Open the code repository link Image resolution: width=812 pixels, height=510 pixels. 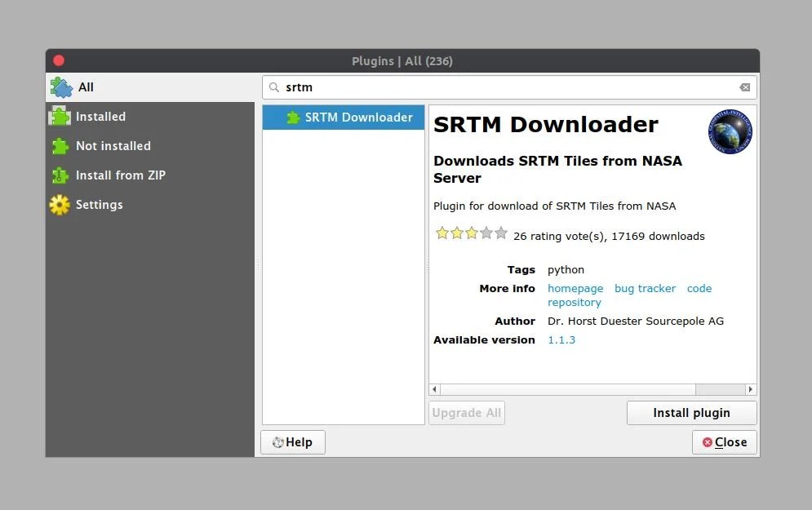pos(699,288)
